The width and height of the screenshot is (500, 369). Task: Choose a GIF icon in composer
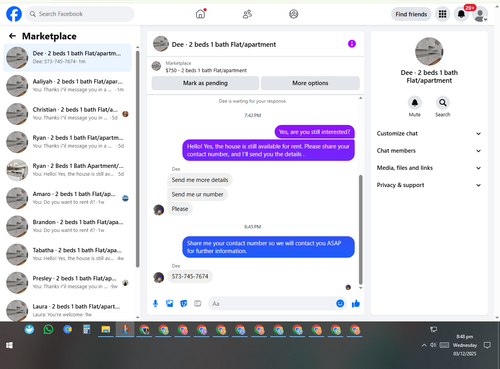[198, 303]
